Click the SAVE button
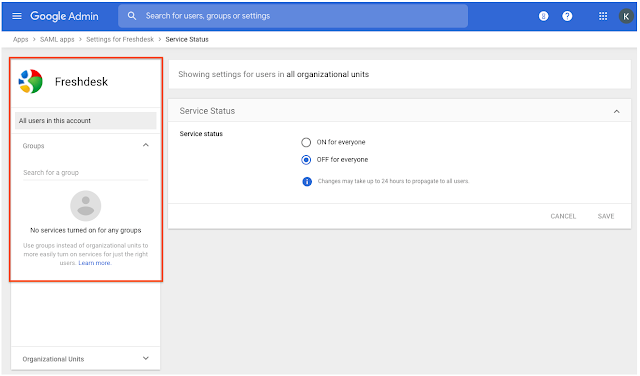The height and width of the screenshot is (376, 640). click(606, 216)
